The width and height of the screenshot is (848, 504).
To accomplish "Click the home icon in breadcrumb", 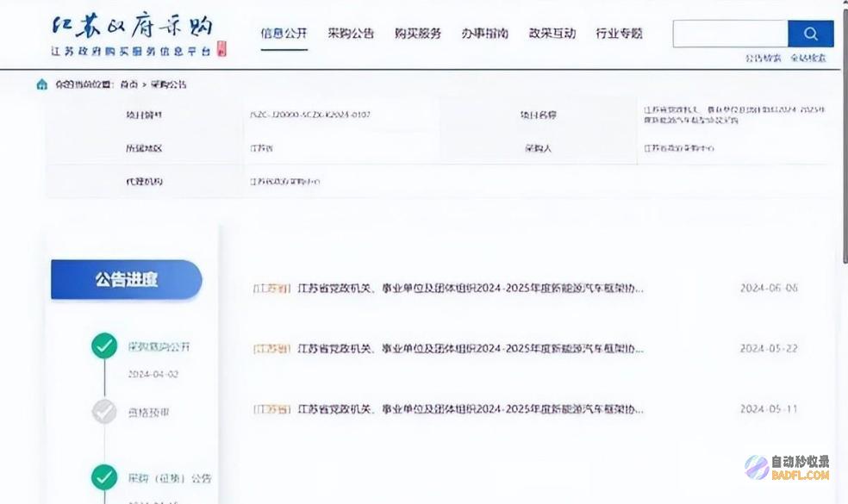I will click(41, 84).
